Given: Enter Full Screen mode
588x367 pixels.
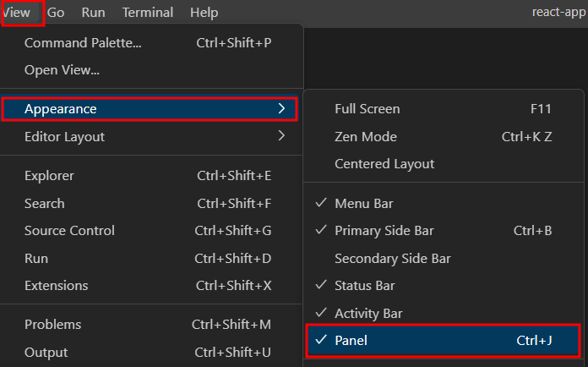Looking at the screenshot, I should pos(444,109).
